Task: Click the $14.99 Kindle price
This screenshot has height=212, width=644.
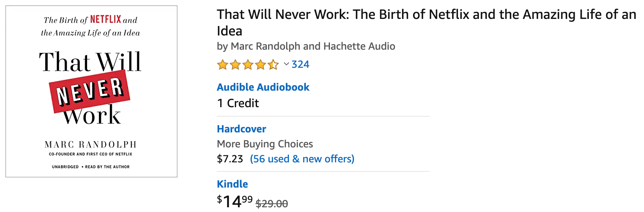Action: point(235,201)
